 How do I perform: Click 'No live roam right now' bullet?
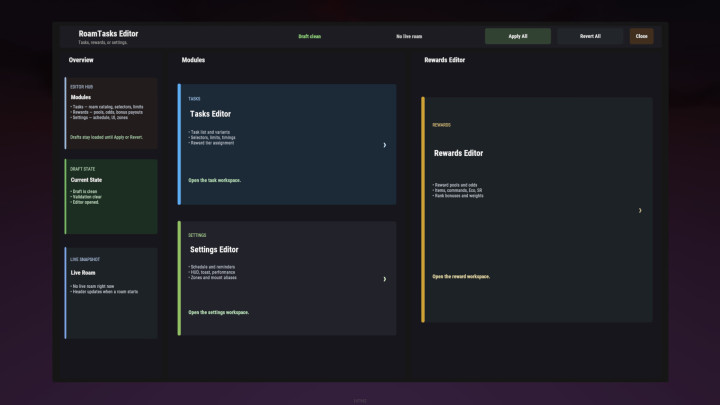pyautogui.click(x=92, y=286)
